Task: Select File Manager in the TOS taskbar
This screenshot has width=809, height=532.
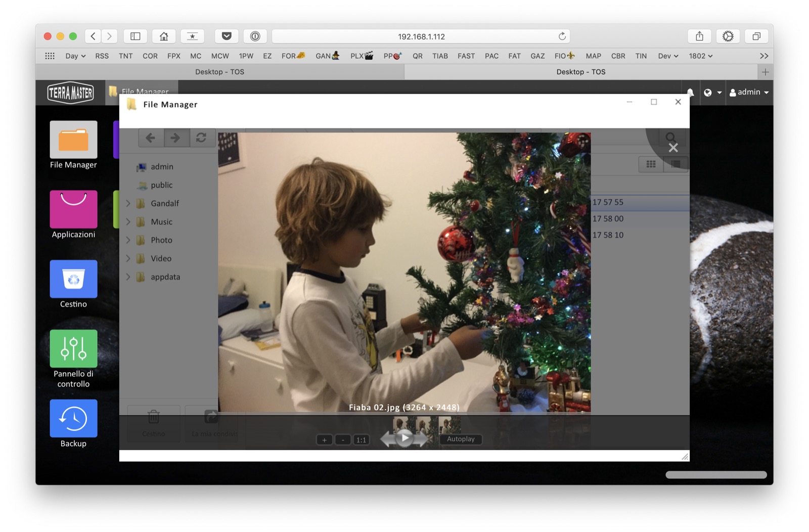Action: click(142, 91)
